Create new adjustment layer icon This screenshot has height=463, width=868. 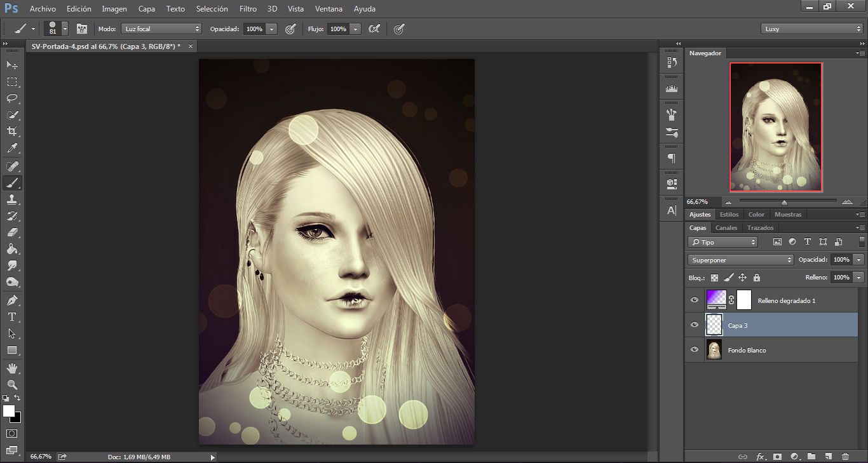(x=794, y=456)
